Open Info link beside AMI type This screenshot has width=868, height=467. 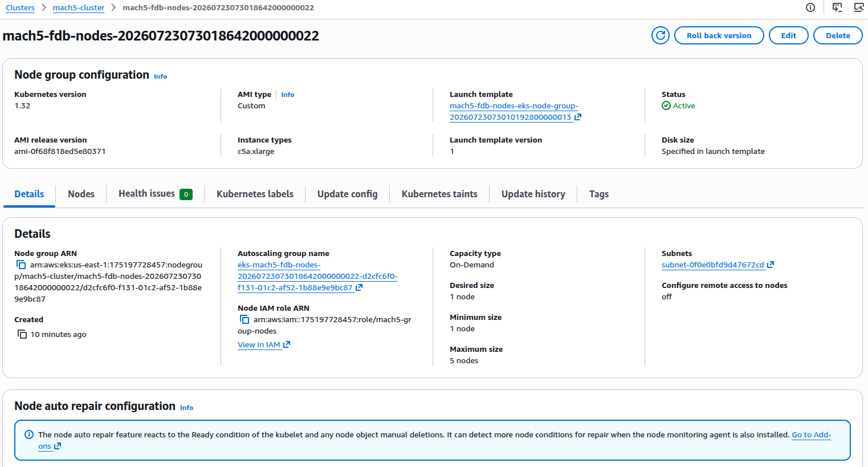click(287, 95)
